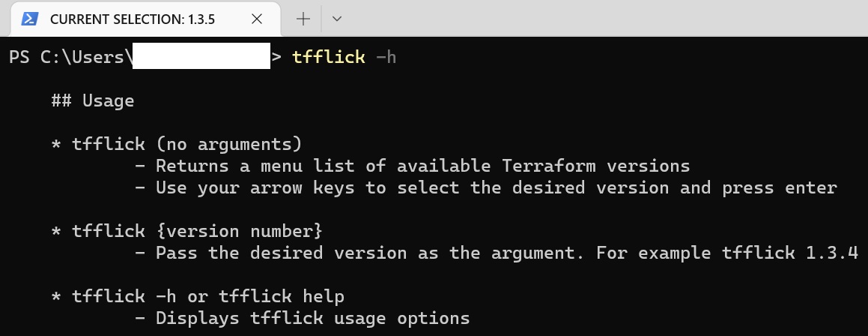Image resolution: width=868 pixels, height=336 pixels.
Task: Click the empty title bar area right of the tabs
Action: 599,18
